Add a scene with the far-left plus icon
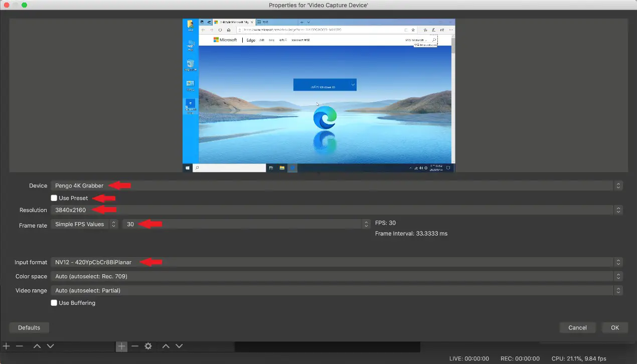This screenshot has width=637, height=364. pyautogui.click(x=7, y=346)
